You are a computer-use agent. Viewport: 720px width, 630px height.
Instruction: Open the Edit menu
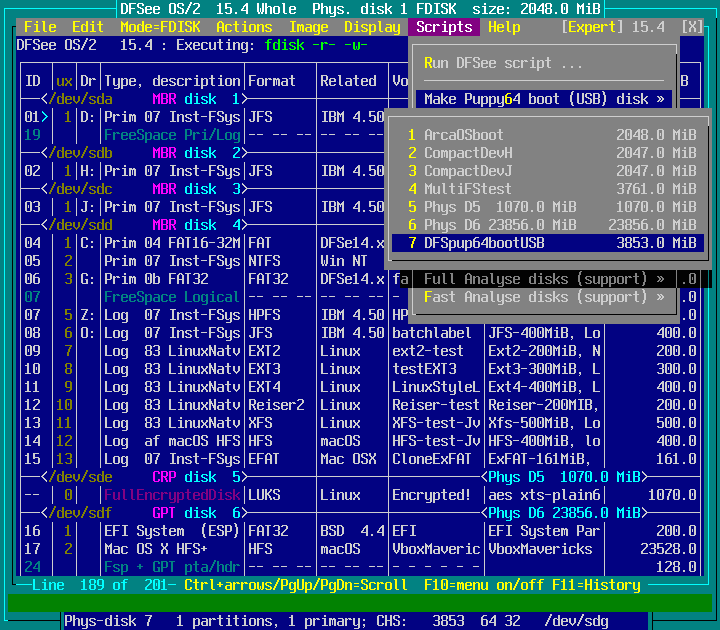click(88, 27)
